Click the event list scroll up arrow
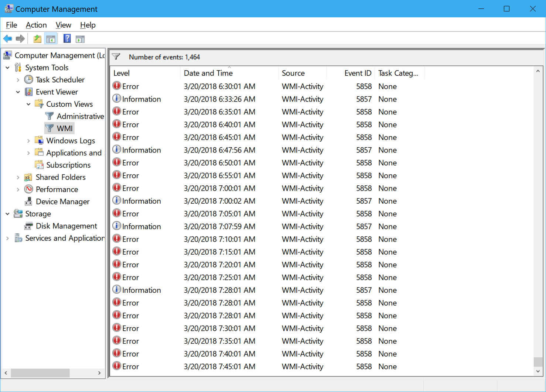The height and width of the screenshot is (392, 546). (x=538, y=71)
